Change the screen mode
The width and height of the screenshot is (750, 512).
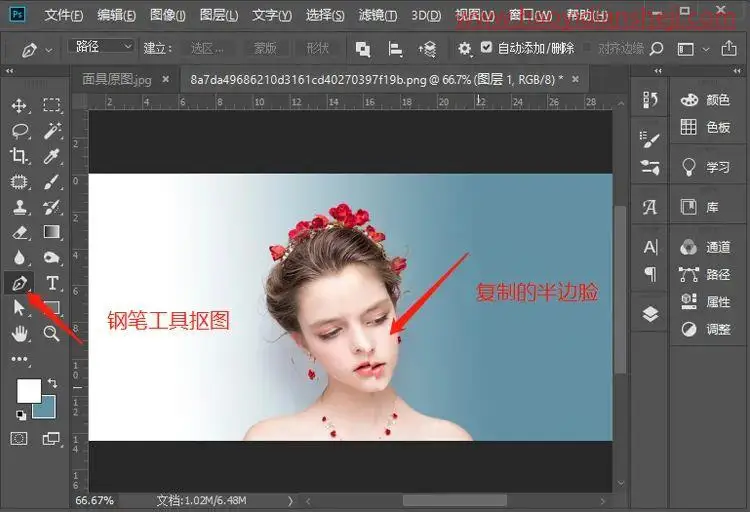pyautogui.click(x=51, y=438)
